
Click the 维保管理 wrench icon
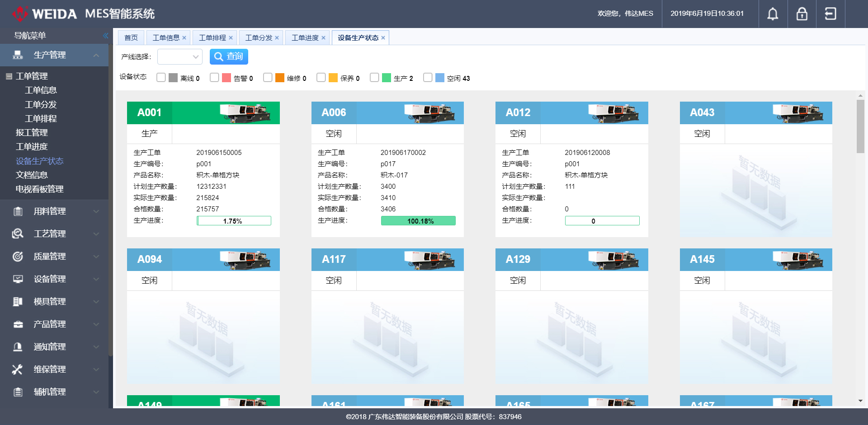[x=18, y=369]
